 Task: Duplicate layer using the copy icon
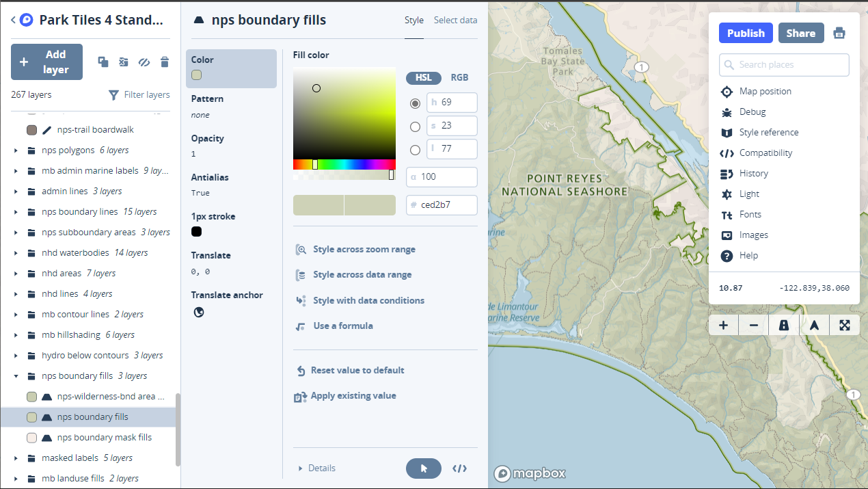coord(103,62)
